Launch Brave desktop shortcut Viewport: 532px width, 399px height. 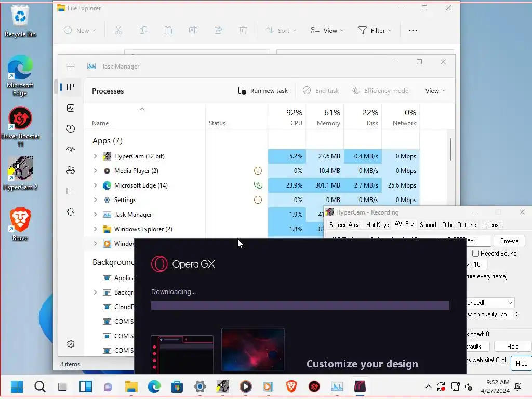[20, 224]
